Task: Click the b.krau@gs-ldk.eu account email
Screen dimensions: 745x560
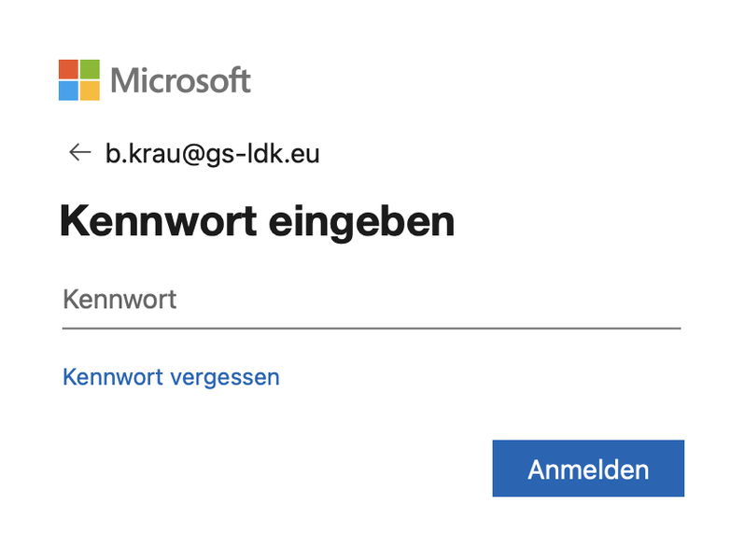Action: [x=213, y=154]
